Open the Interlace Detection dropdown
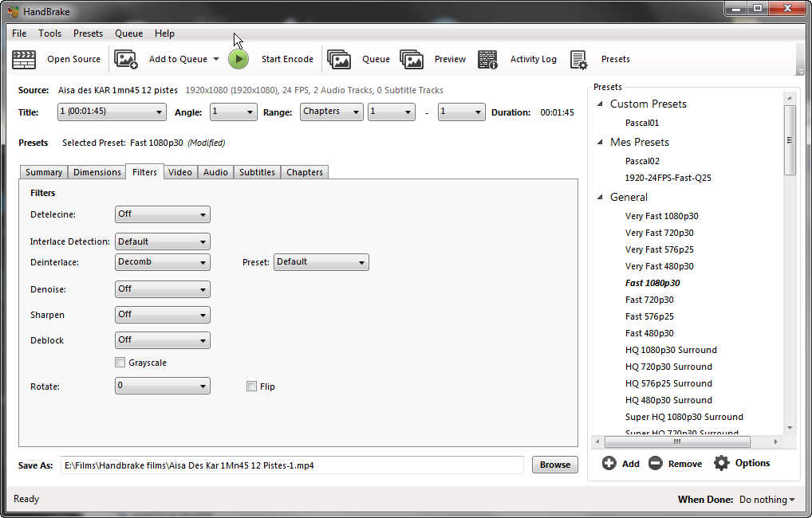The image size is (812, 518). pyautogui.click(x=163, y=241)
